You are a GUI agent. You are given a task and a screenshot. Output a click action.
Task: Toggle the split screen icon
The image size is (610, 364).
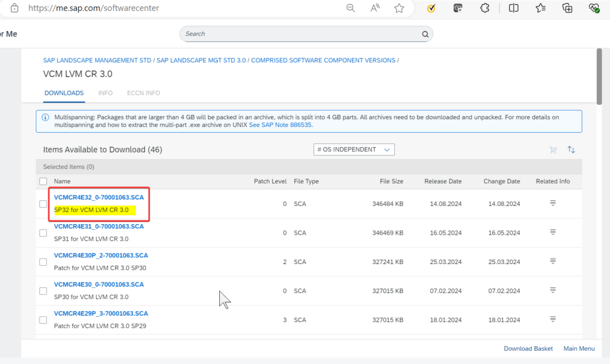[513, 8]
